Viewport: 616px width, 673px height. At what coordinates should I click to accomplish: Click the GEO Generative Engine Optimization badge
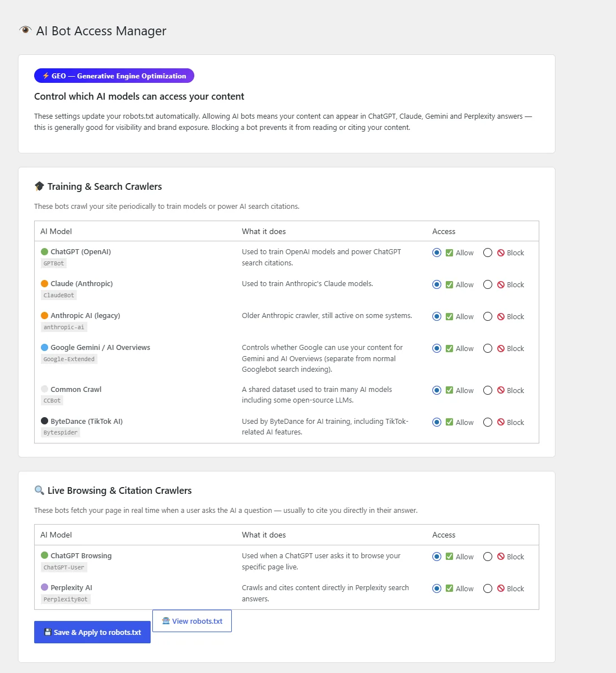tap(114, 76)
